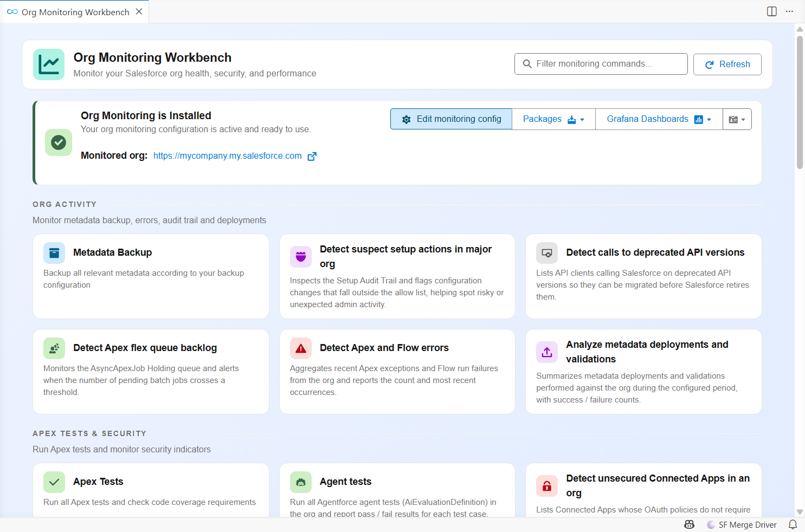The height and width of the screenshot is (532, 805).
Task: Click the SF Merge Driver moon icon
Action: [x=711, y=525]
